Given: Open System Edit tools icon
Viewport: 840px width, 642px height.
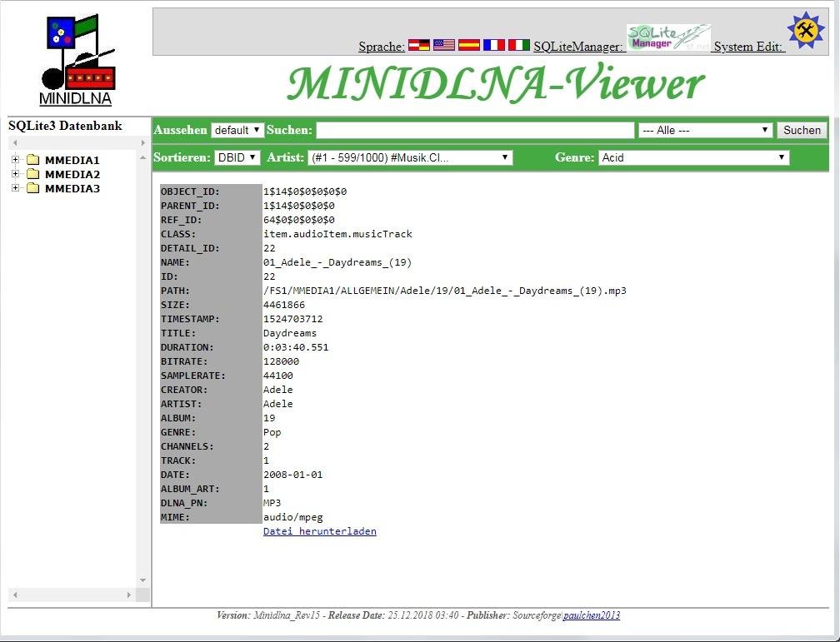Looking at the screenshot, I should [805, 31].
